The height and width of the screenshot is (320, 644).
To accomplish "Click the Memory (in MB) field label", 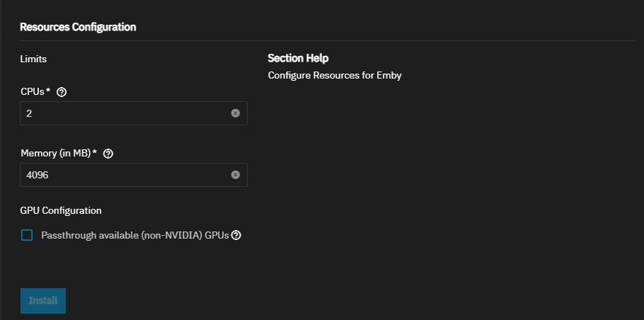I will pos(56,153).
